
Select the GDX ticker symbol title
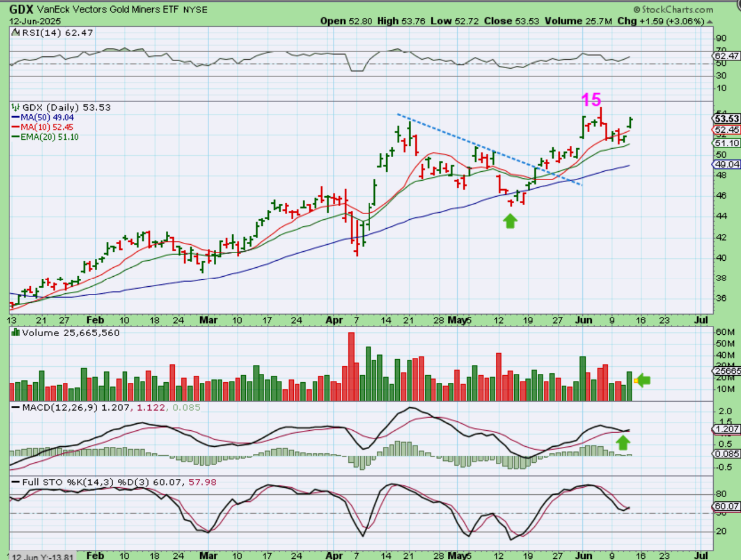click(x=21, y=9)
